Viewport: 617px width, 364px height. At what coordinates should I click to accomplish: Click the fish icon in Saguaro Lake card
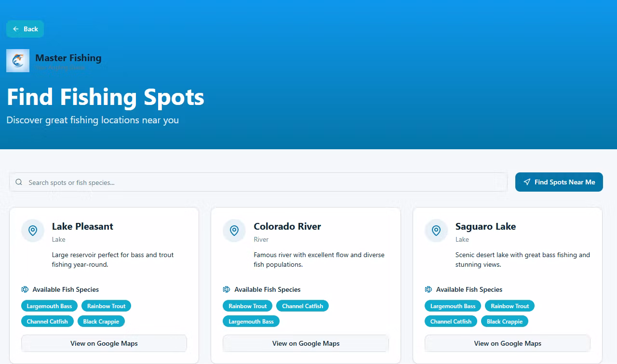point(429,289)
